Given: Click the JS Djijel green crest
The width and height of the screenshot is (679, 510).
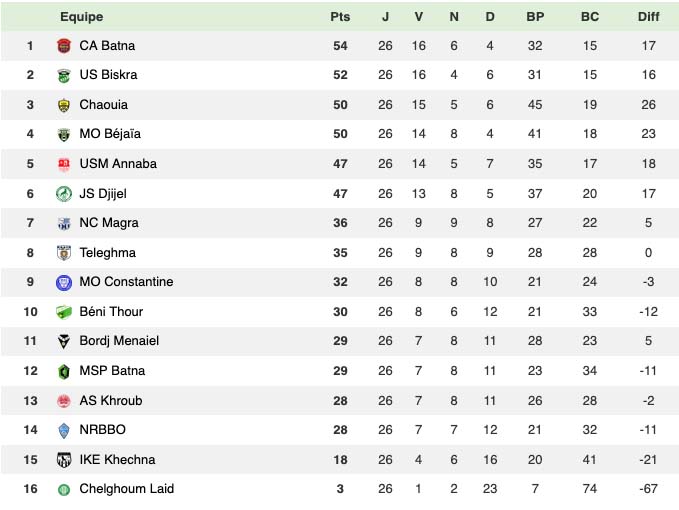Looking at the screenshot, I should (x=64, y=194).
